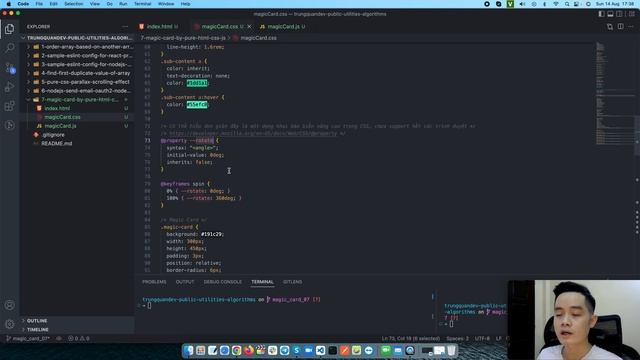Open the File menu in menu bar
Viewport: 640px width, 360px height.
click(39, 4)
